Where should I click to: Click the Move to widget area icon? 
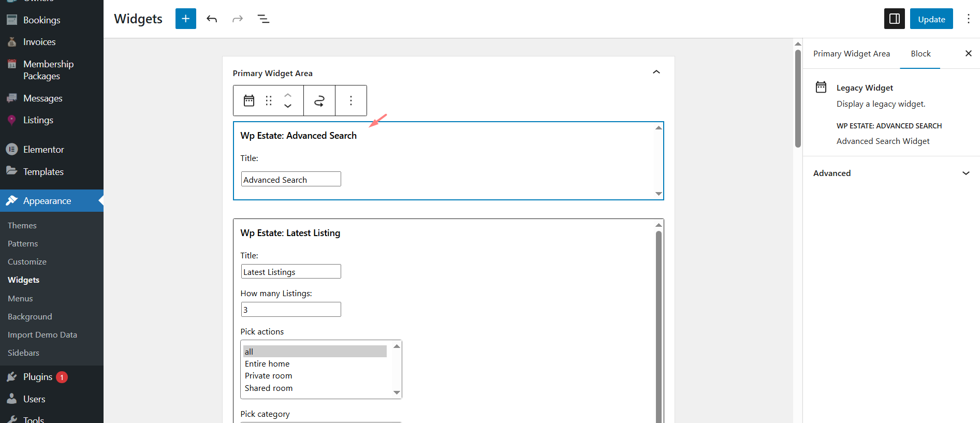click(319, 100)
